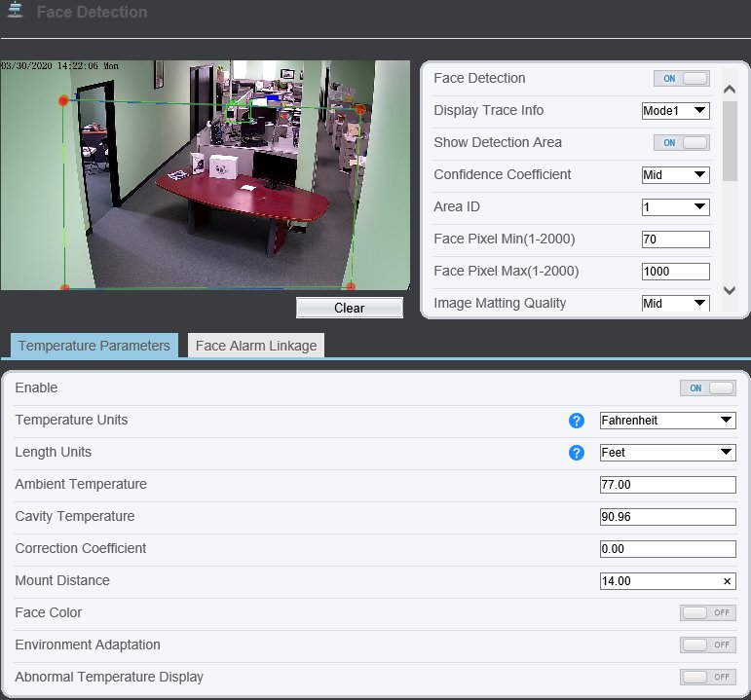The width and height of the screenshot is (751, 700).
Task: Click the Temperature Units help icon
Action: coord(576,421)
